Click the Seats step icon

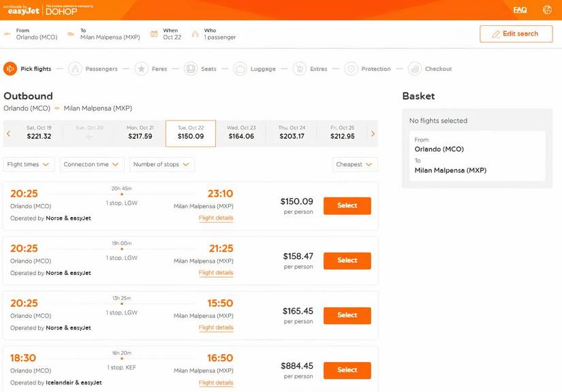pyautogui.click(x=191, y=68)
